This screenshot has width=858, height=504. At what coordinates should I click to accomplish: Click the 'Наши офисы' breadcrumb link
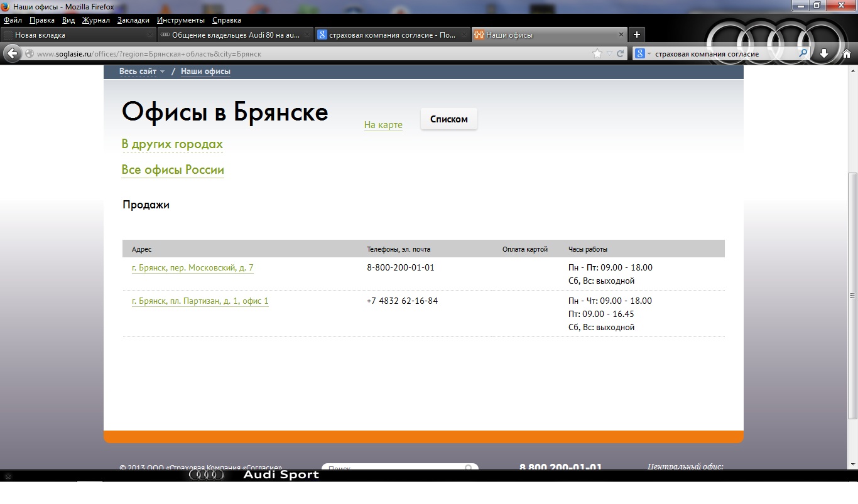(205, 72)
